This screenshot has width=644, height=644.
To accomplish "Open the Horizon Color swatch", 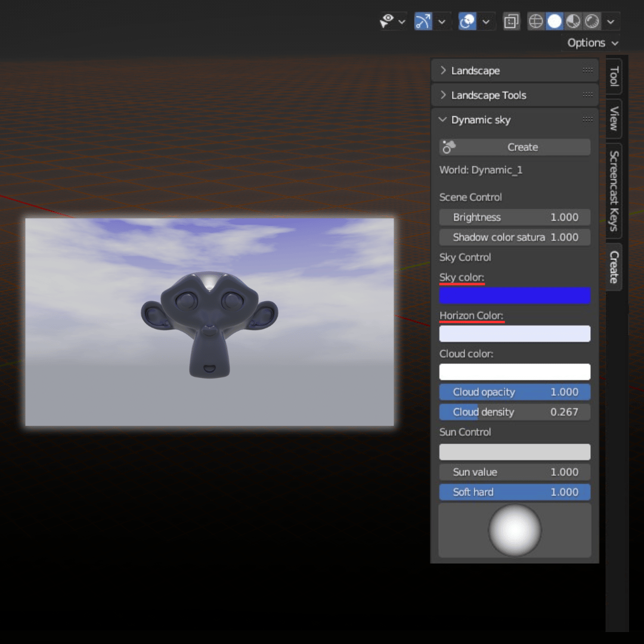I will 515,333.
